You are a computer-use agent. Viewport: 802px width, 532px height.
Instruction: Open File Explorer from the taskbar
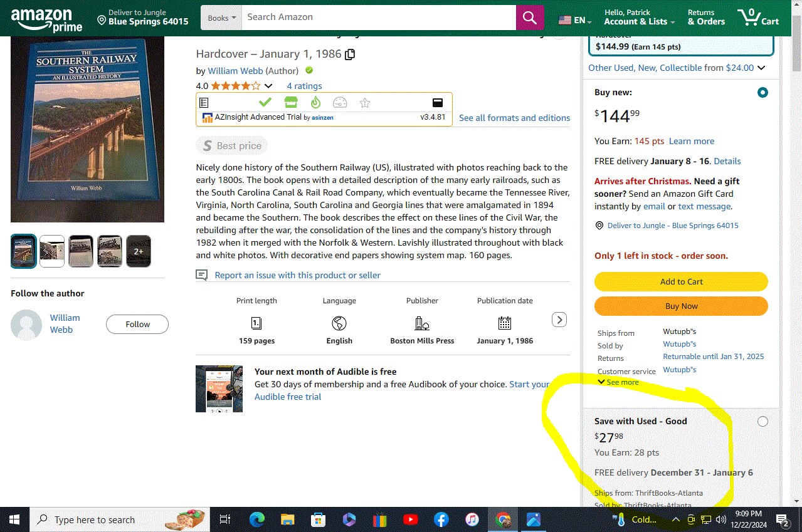pos(288,519)
